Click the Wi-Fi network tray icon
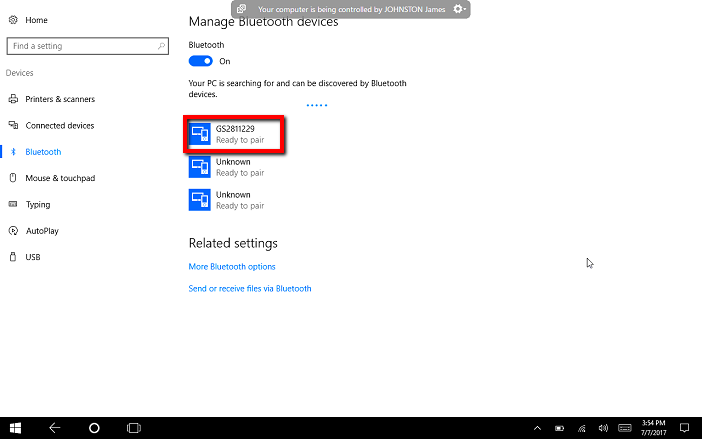The image size is (702, 439). tap(581, 427)
